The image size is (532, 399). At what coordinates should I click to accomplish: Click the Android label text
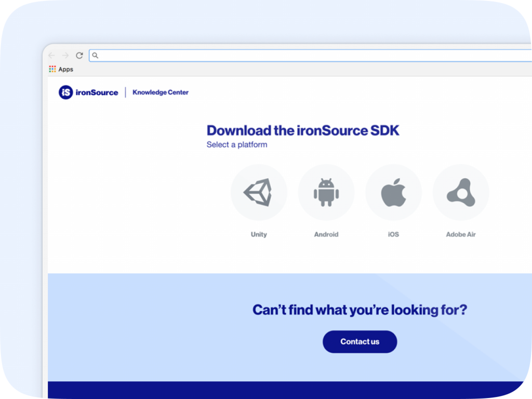click(x=326, y=234)
